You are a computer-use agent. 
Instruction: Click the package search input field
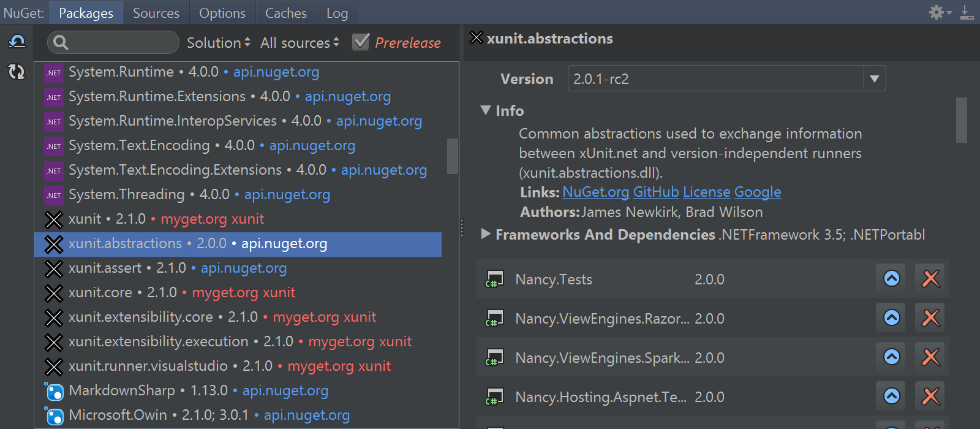click(x=113, y=42)
